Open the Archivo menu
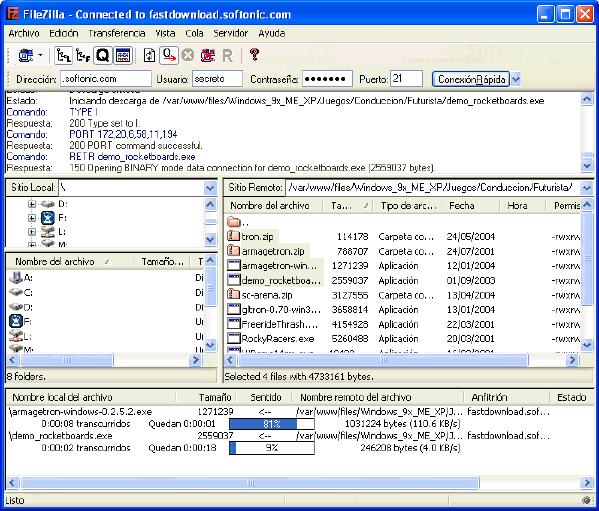Screen dimensions: 599x511 [x=24, y=33]
